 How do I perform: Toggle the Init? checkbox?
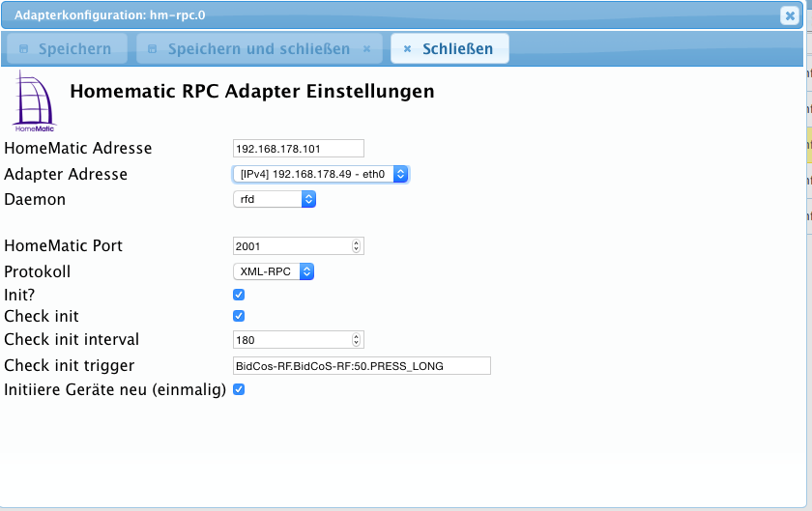click(x=239, y=295)
